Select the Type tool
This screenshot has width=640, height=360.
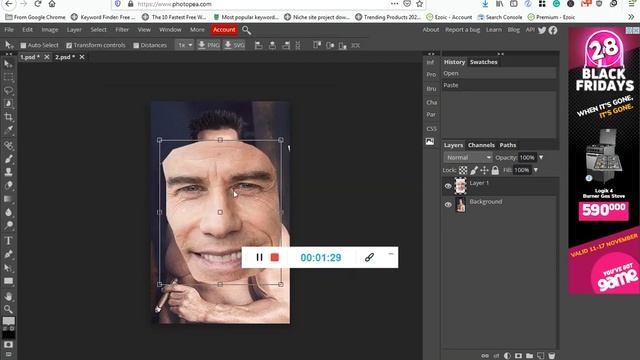[x=8, y=241]
